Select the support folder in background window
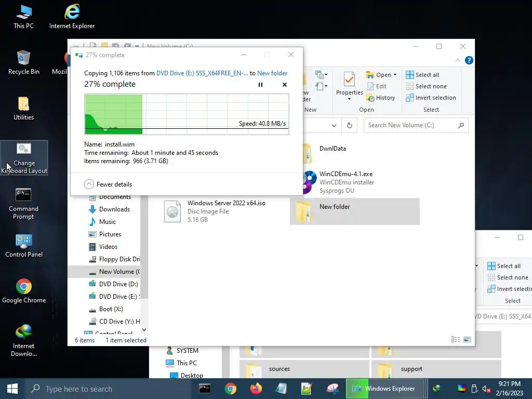The height and width of the screenshot is (399, 532). [436, 369]
